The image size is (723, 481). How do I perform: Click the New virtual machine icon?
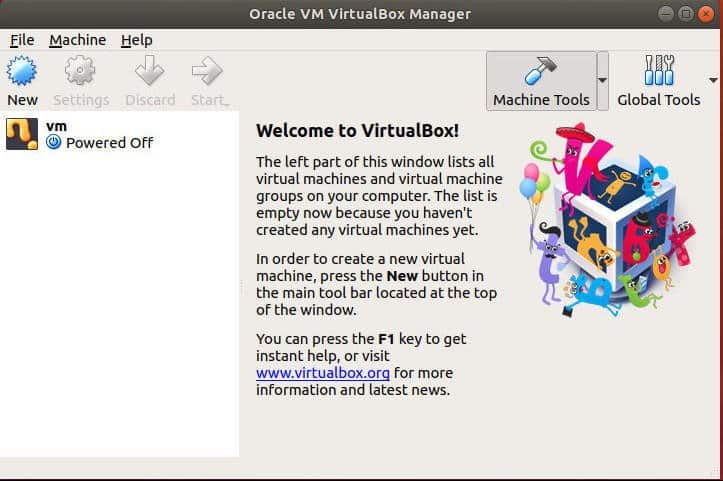tap(22, 71)
